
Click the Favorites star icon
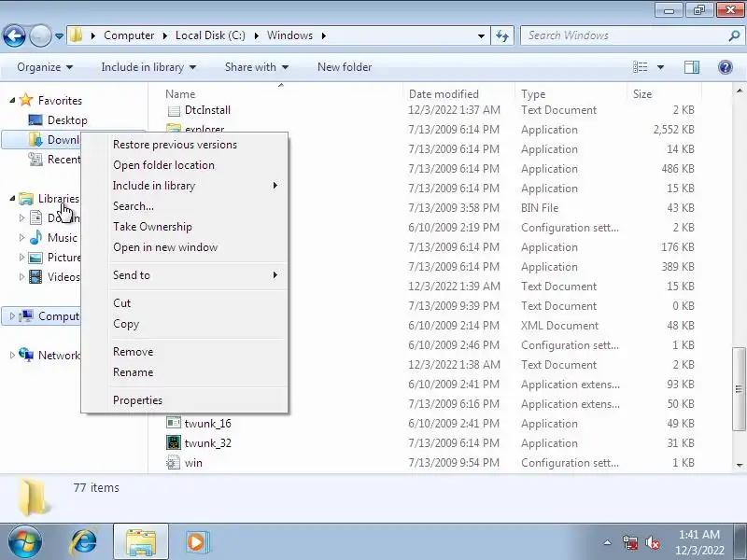[x=26, y=100]
